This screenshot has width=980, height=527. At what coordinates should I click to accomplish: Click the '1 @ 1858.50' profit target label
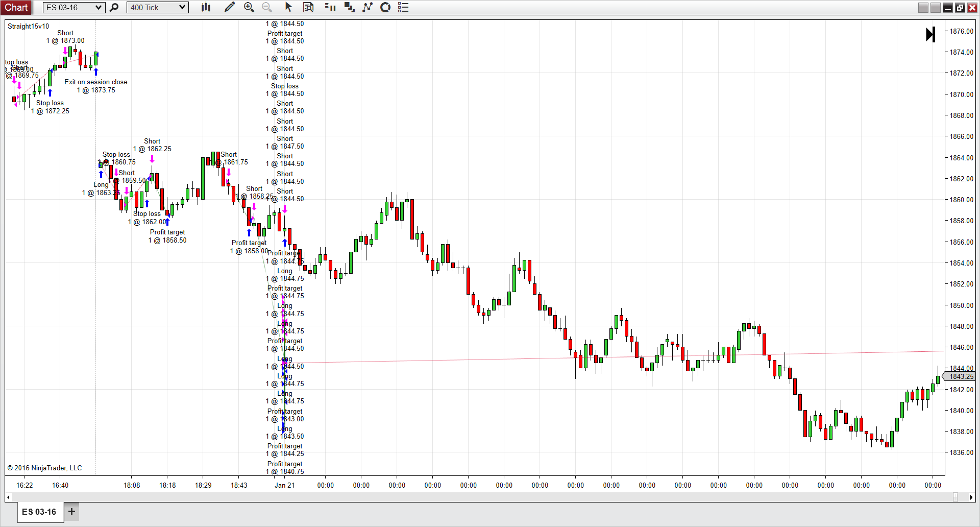tap(167, 240)
